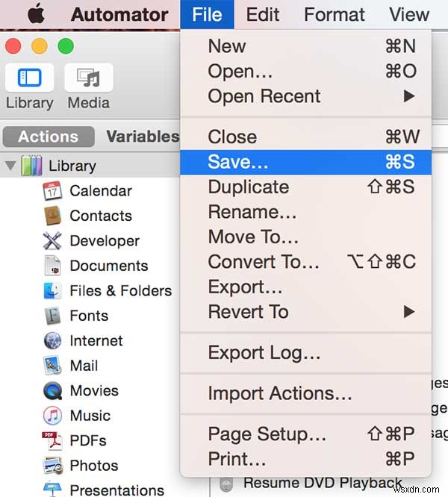Select the Developer category icon
Image resolution: width=448 pixels, height=497 pixels.
click(x=52, y=240)
